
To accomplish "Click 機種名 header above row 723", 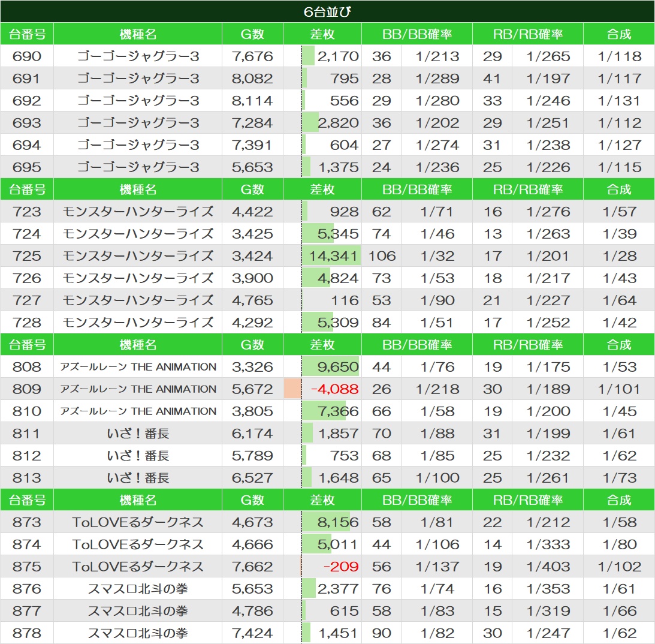I will (138, 189).
